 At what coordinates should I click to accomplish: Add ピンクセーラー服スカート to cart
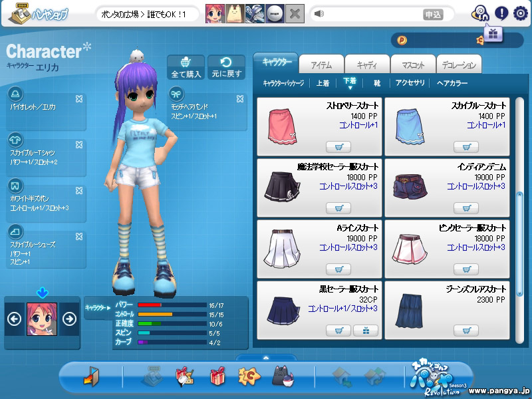466,269
